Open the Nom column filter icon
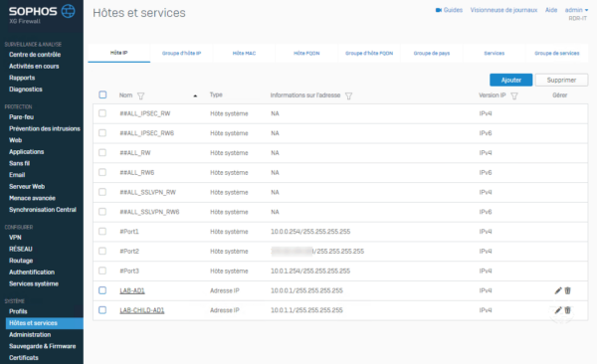Image resolution: width=597 pixels, height=364 pixels. (141, 95)
